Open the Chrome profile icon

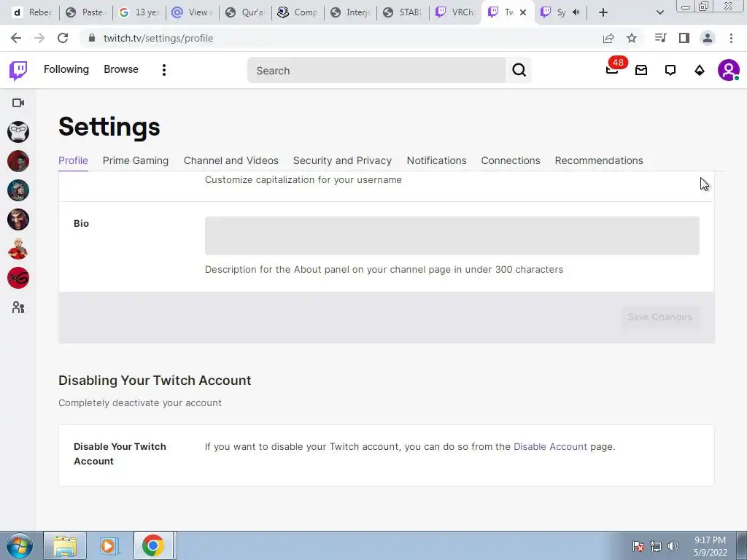[708, 38]
